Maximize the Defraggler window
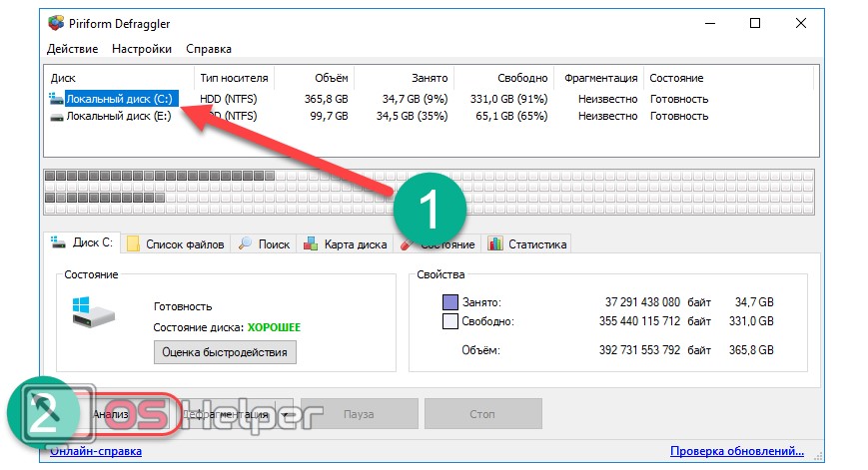868x470 pixels. 755,23
